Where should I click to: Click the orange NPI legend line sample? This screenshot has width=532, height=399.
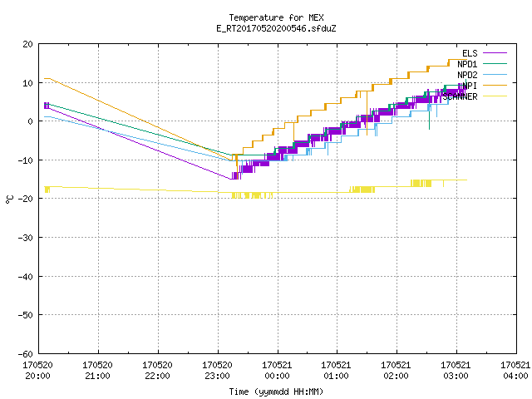495,85
